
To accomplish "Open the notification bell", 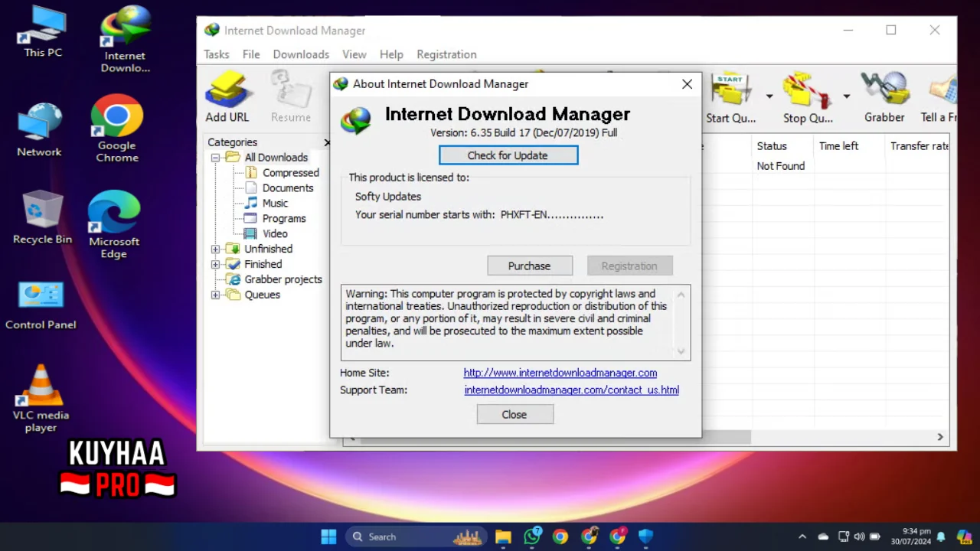I will click(x=941, y=536).
